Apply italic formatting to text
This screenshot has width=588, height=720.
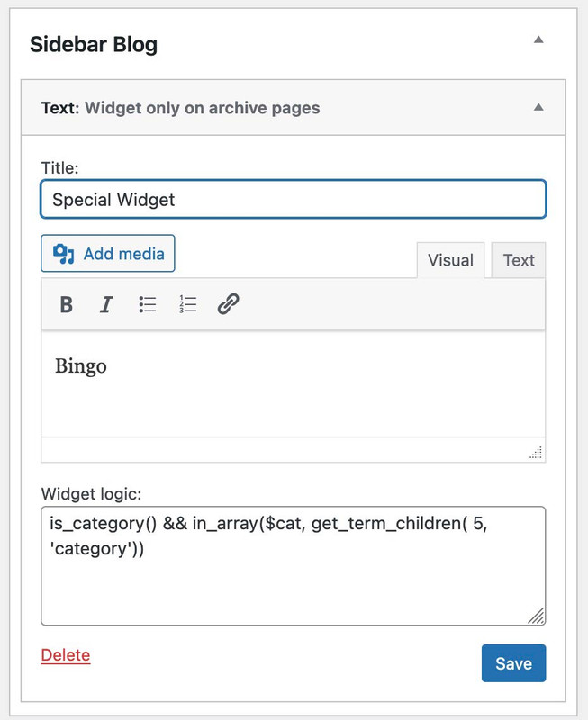coord(106,304)
